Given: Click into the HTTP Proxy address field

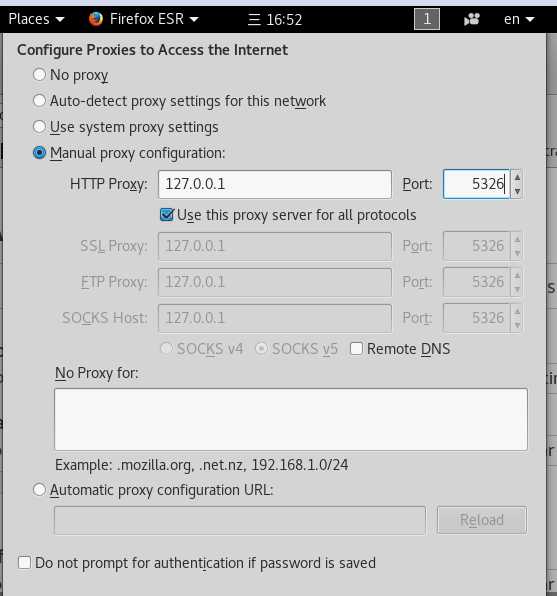Looking at the screenshot, I should [x=275, y=184].
